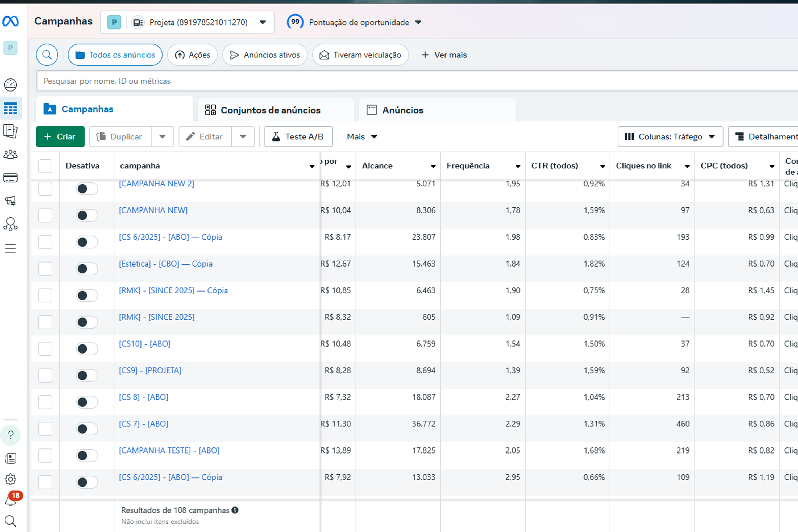Image resolution: width=798 pixels, height=532 pixels.
Task: Toggle the [CAMPANHA TESTE] - [ABO] switch
Action: [87, 456]
